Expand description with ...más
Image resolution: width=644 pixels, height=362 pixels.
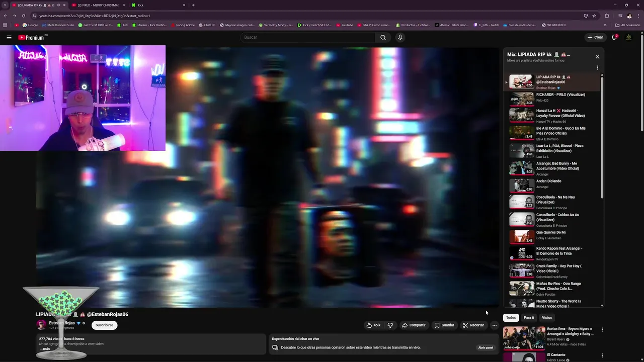[45, 349]
